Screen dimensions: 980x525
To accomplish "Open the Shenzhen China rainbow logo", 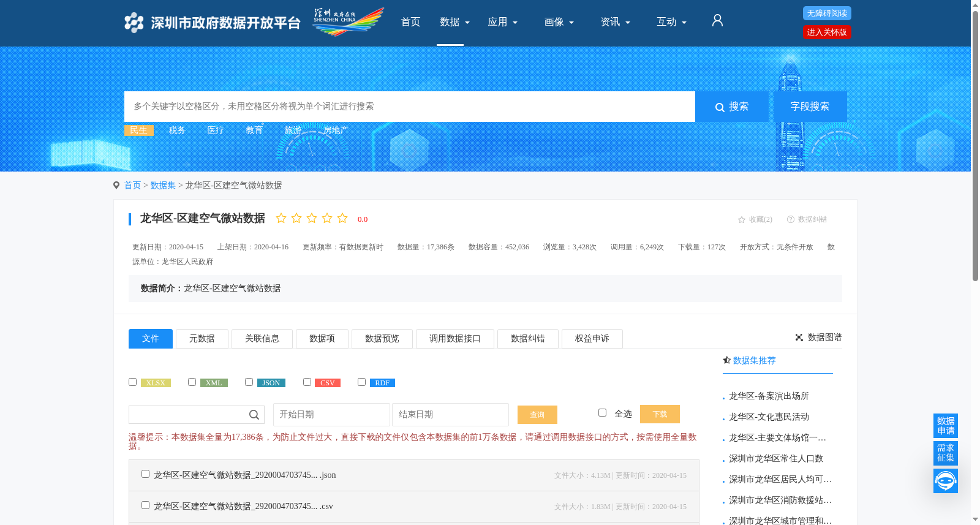I will pyautogui.click(x=348, y=22).
